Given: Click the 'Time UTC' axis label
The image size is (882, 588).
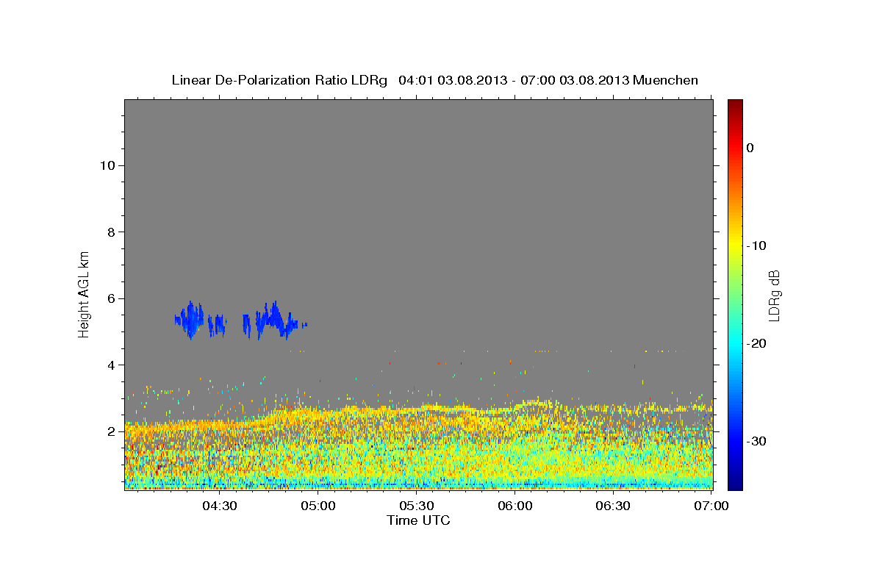Looking at the screenshot, I should pos(418,520).
